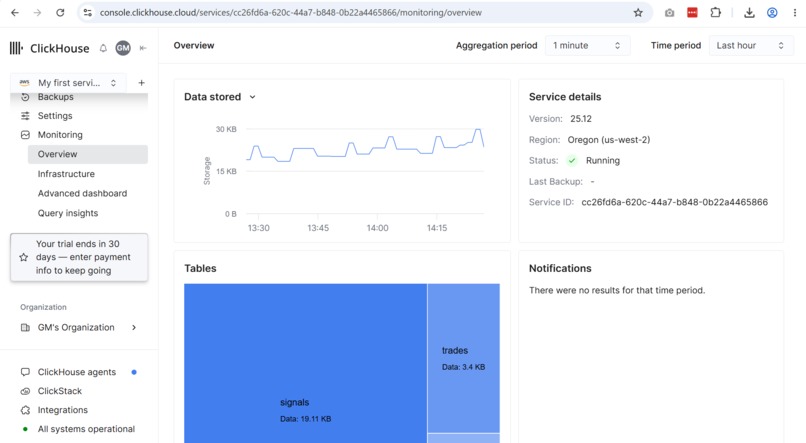Click the organization building icon
The width and height of the screenshot is (806, 443).
click(25, 328)
